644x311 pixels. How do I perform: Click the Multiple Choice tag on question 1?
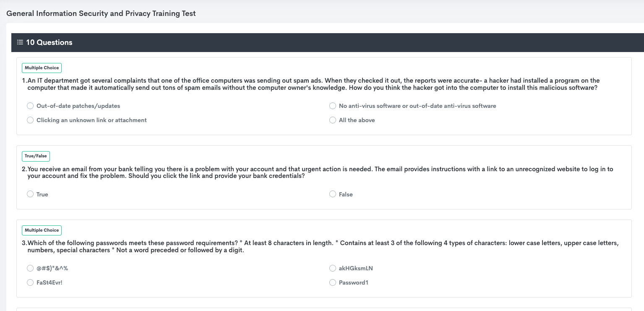coord(42,68)
